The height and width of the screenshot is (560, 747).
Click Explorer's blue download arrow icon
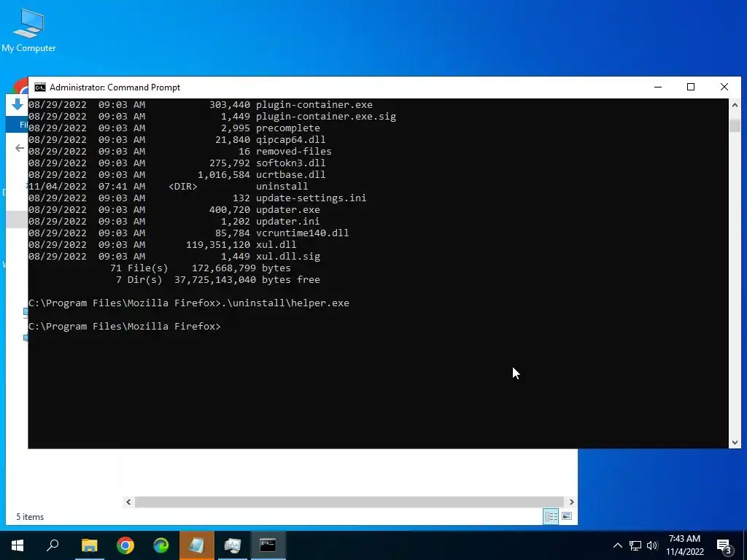tap(18, 104)
